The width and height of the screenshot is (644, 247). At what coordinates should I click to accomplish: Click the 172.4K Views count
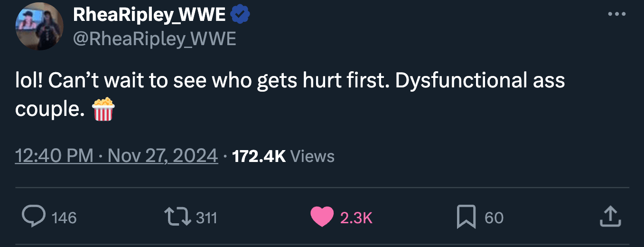pos(283,156)
